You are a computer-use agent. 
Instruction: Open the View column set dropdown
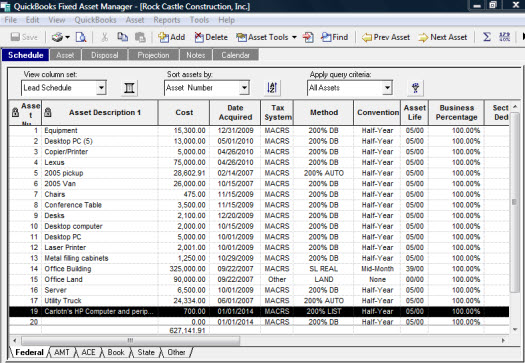(x=101, y=88)
